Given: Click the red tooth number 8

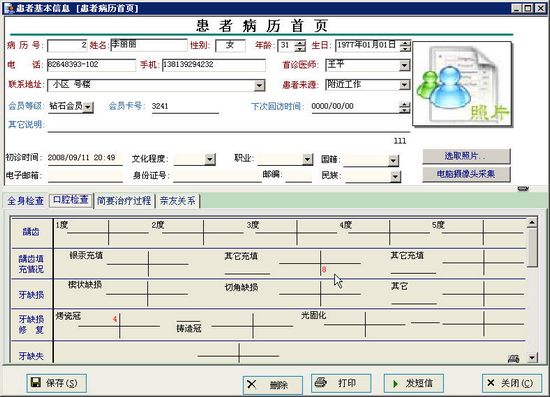Looking at the screenshot, I should coord(324,270).
